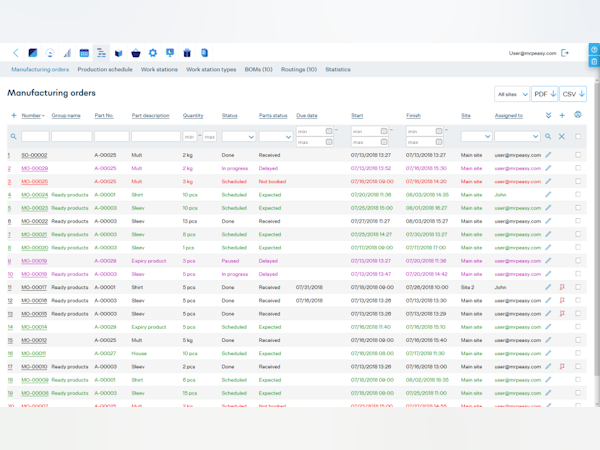The image size is (600, 450).
Task: Open the All sites dropdown
Action: tap(512, 94)
